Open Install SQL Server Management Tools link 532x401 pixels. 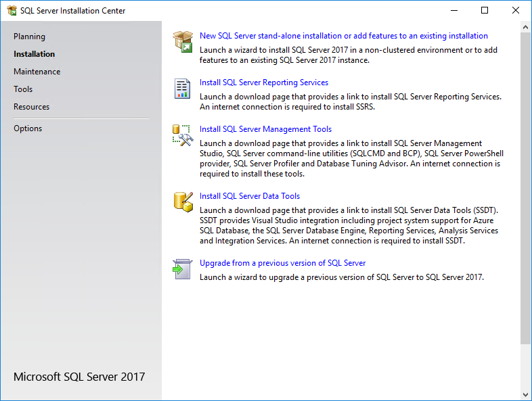[265, 129]
